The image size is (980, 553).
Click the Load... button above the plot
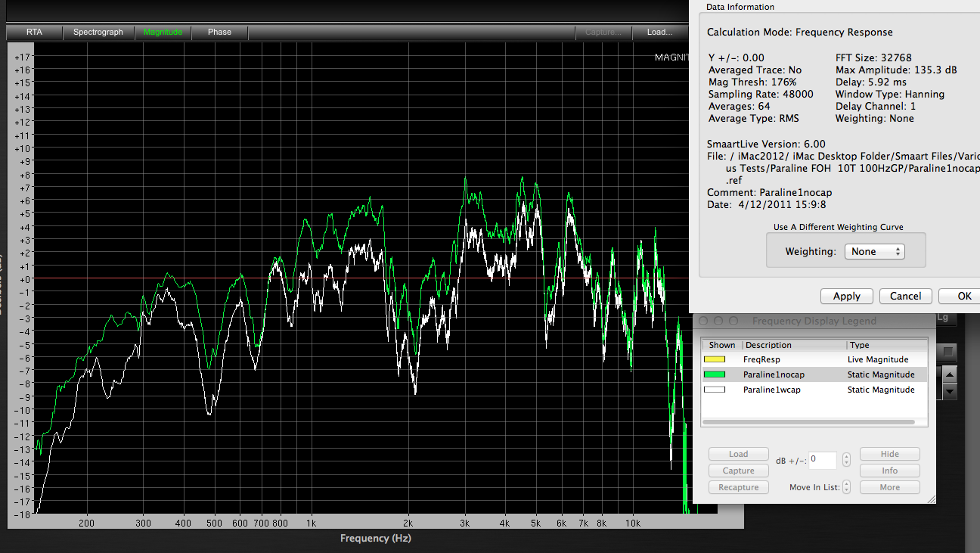tap(659, 33)
